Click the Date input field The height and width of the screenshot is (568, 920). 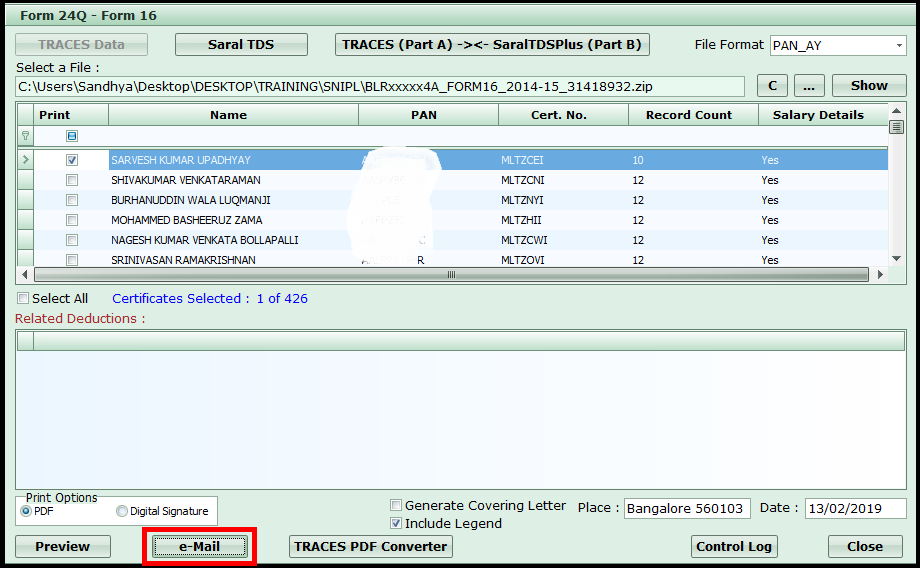tap(855, 508)
